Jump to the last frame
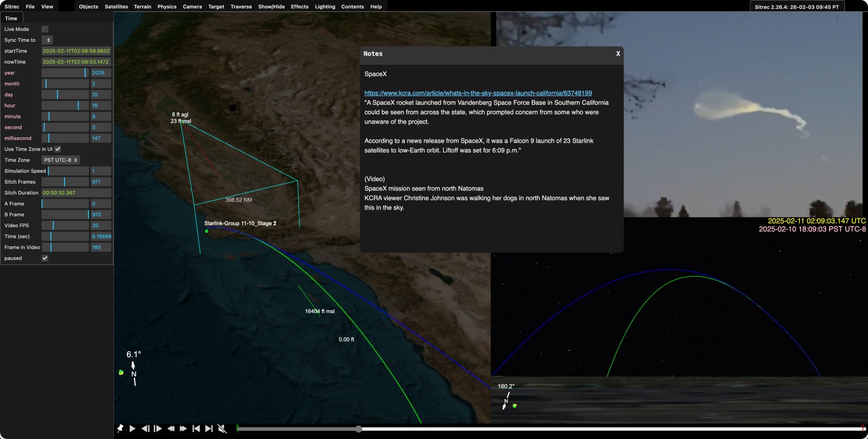Image resolution: width=868 pixels, height=439 pixels. [209, 429]
